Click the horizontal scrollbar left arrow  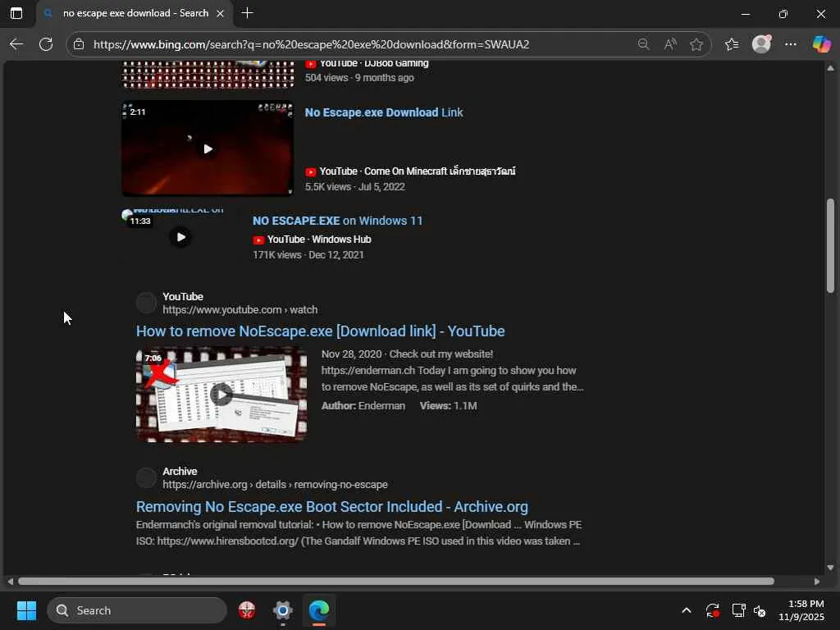(x=10, y=582)
